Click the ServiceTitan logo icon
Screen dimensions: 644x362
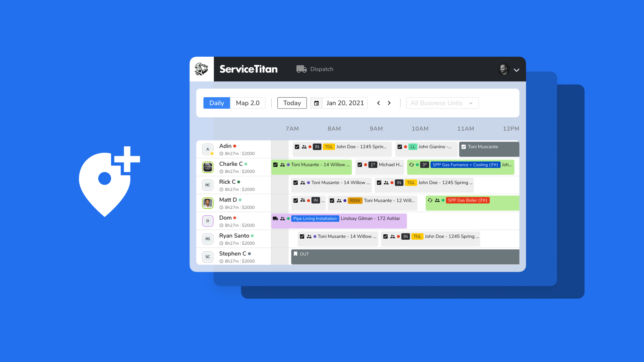click(x=202, y=69)
